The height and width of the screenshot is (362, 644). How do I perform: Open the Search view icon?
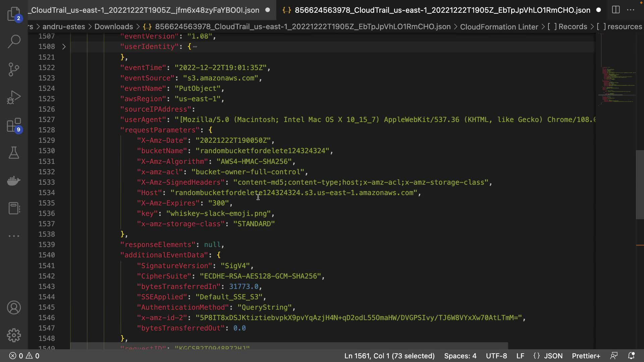(14, 42)
